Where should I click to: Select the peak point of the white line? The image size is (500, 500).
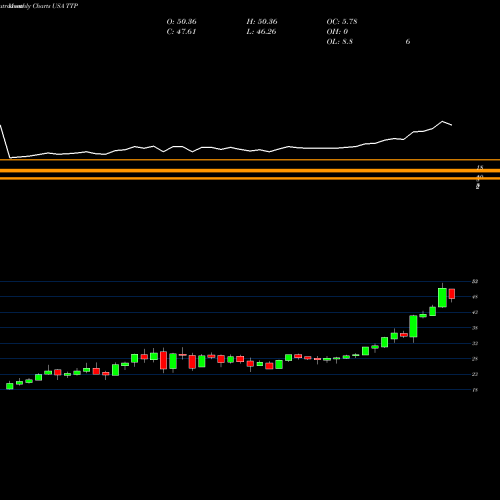coord(443,121)
